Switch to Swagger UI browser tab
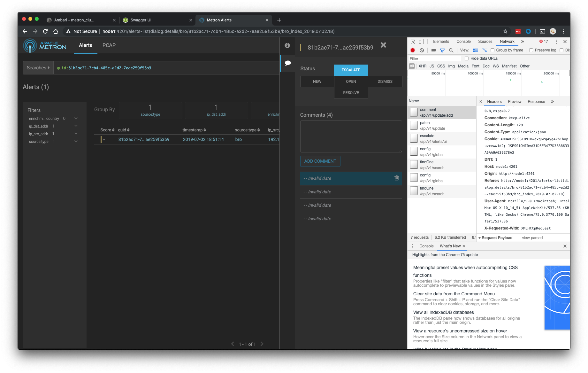This screenshot has height=373, width=588. coord(158,20)
